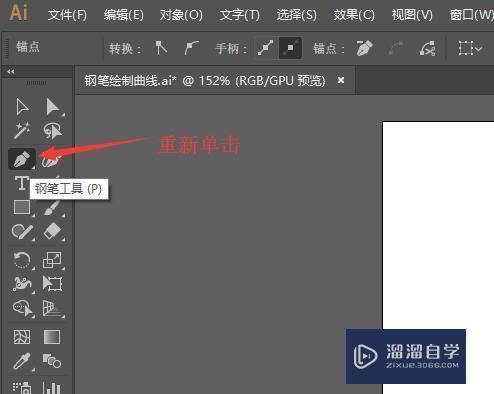Open the 文件(F) menu
The width and height of the screenshot is (494, 394).
[67, 15]
